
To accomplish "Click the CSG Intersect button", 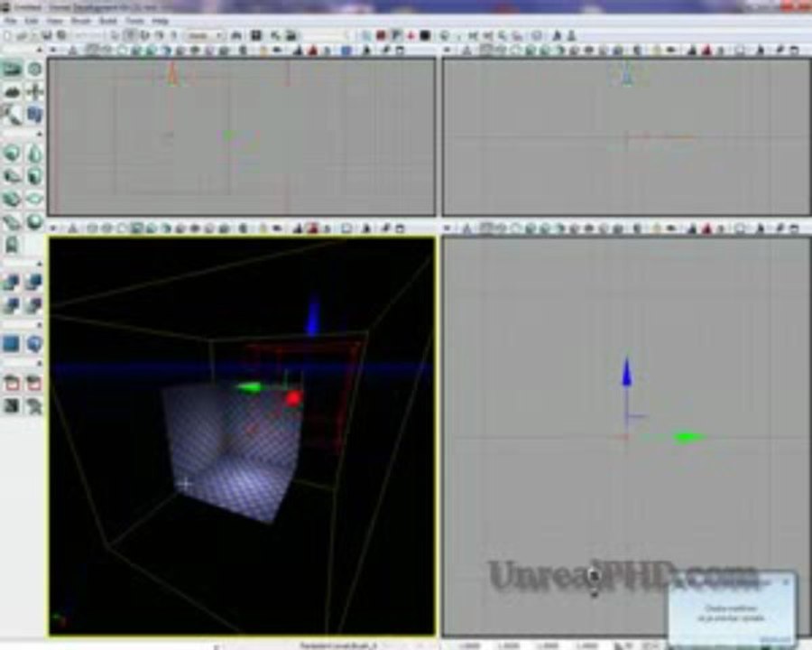I will click(13, 306).
